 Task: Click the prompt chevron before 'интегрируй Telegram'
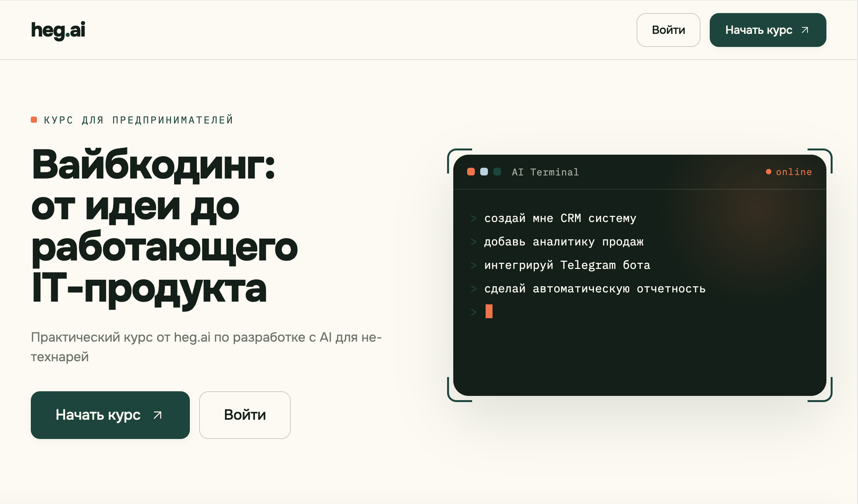tap(474, 265)
